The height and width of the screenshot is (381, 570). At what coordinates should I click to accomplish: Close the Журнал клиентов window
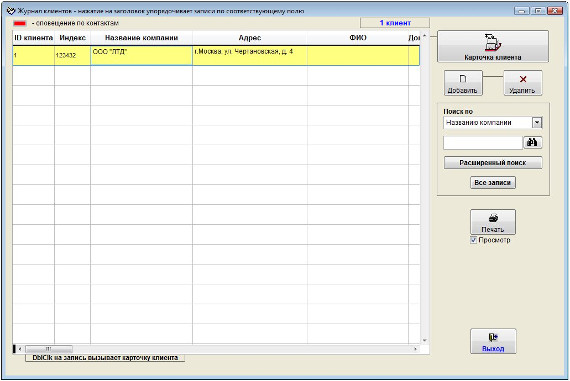click(x=555, y=11)
